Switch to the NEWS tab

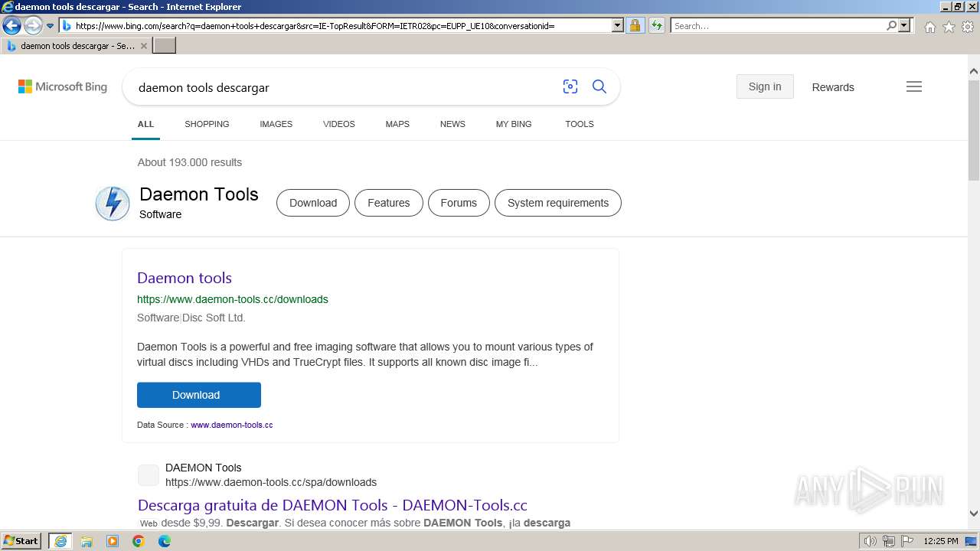point(452,124)
